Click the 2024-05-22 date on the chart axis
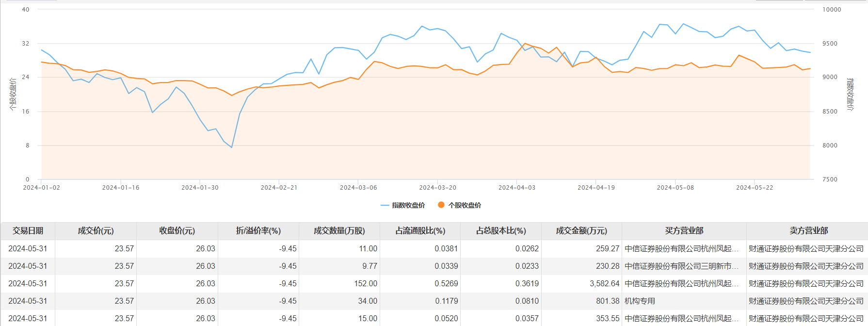The width and height of the screenshot is (868, 326). pyautogui.click(x=755, y=188)
